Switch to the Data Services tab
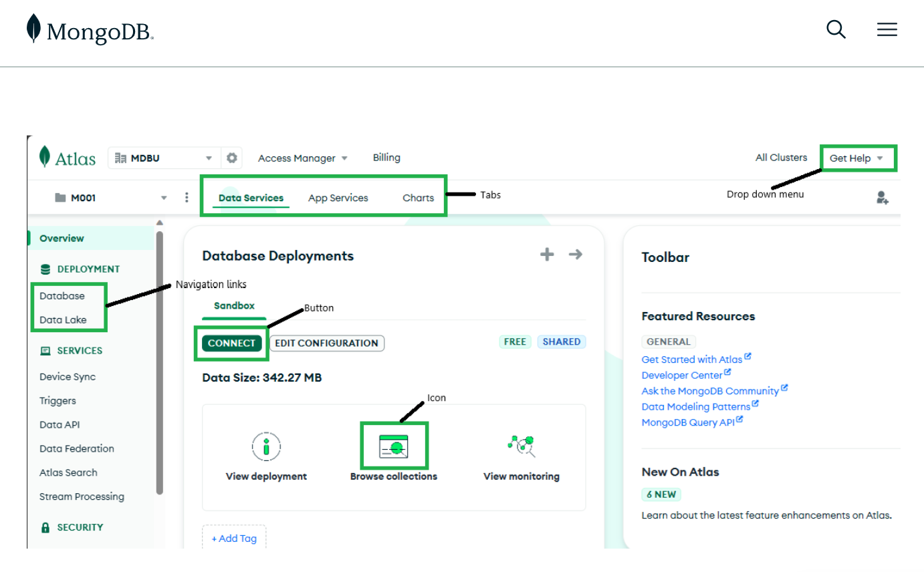Image resolution: width=924 pixels, height=572 pixels. (x=251, y=198)
